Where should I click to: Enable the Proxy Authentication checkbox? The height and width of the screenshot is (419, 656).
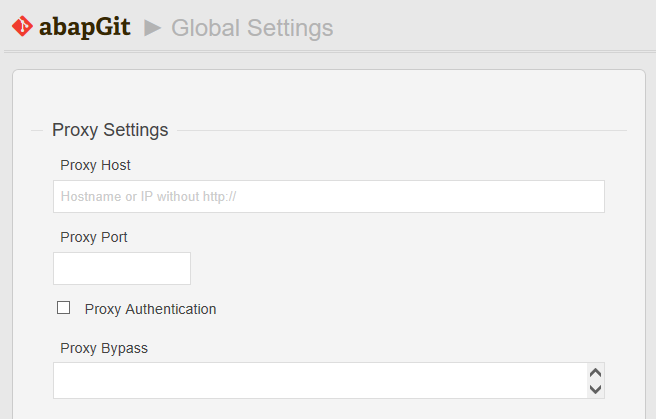click(64, 308)
